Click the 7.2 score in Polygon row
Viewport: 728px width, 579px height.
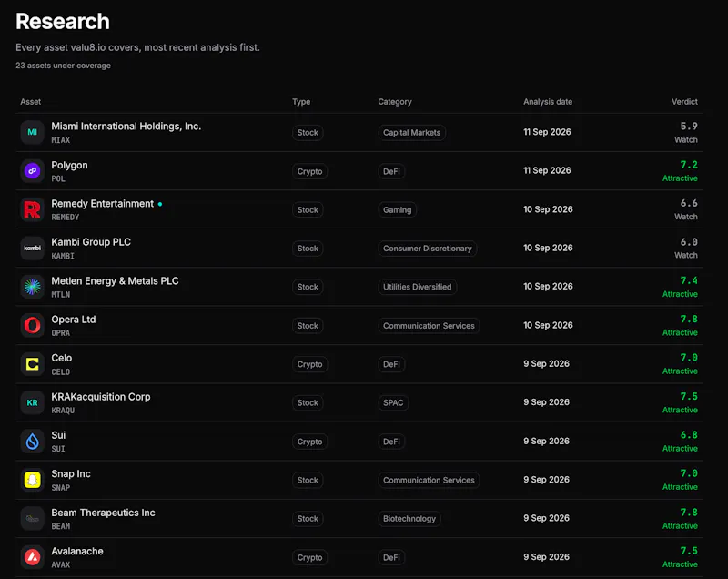pos(689,165)
